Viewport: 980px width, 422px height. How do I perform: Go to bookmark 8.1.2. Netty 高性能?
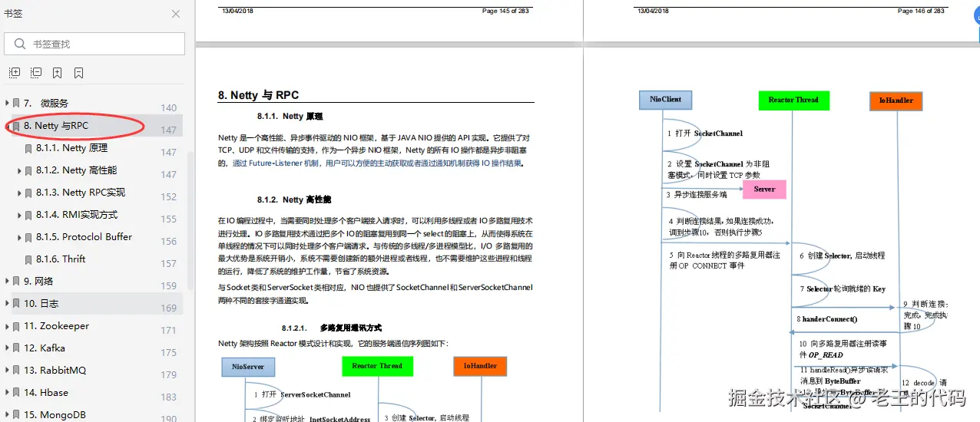coord(76,170)
